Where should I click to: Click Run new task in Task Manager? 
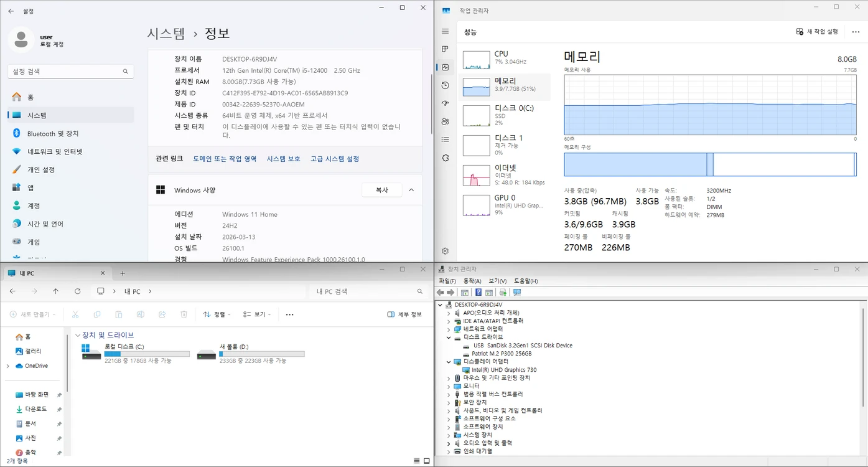pyautogui.click(x=817, y=32)
